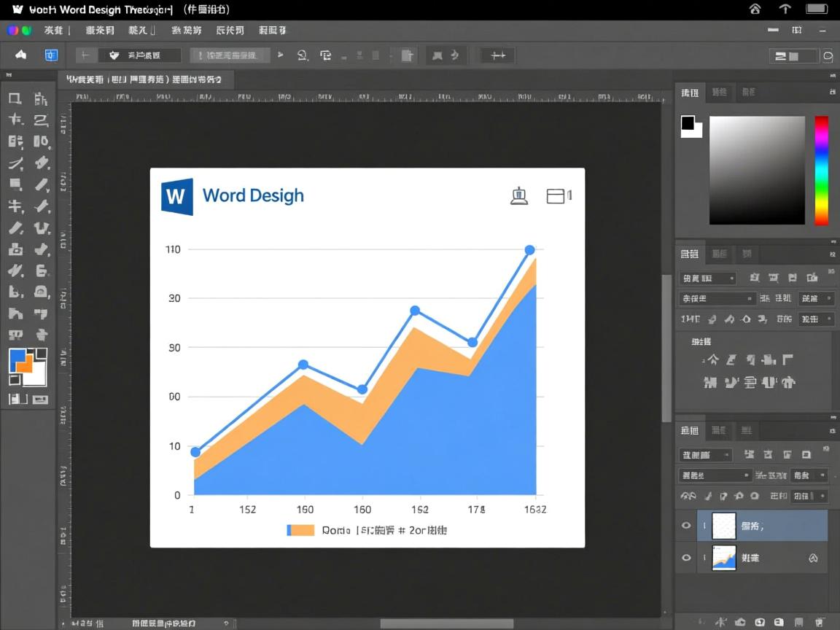Select the open document tab above the canvas
The height and width of the screenshot is (630, 840).
[146, 79]
